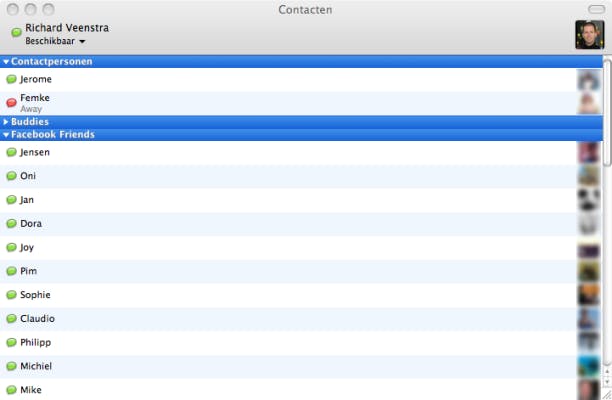Click the Richard Veenstra display name
Image resolution: width=612 pixels, height=400 pixels.
pyautogui.click(x=67, y=28)
